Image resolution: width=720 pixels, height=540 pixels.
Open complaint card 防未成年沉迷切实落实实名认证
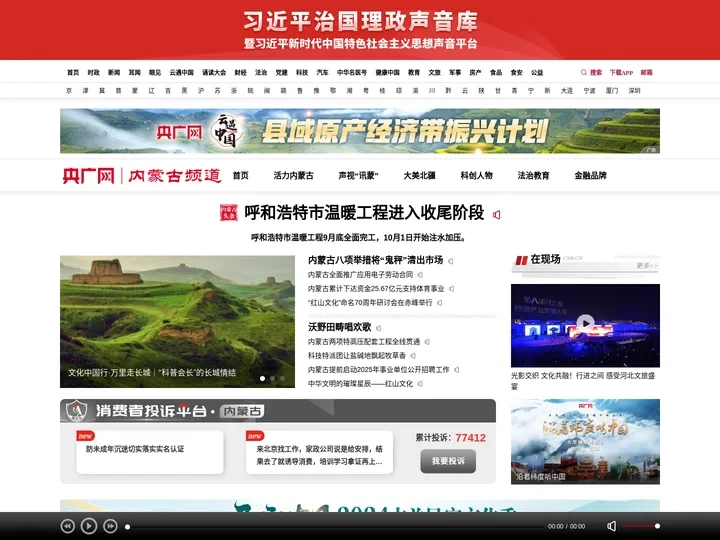pos(150,452)
